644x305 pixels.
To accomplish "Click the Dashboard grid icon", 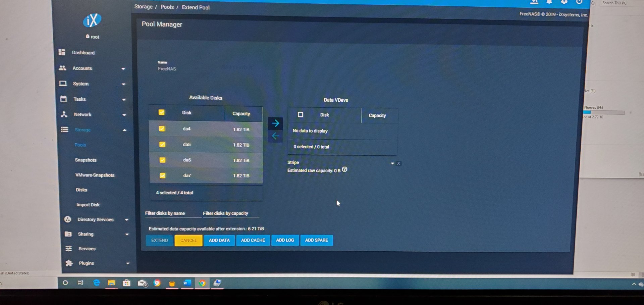I will (x=62, y=52).
